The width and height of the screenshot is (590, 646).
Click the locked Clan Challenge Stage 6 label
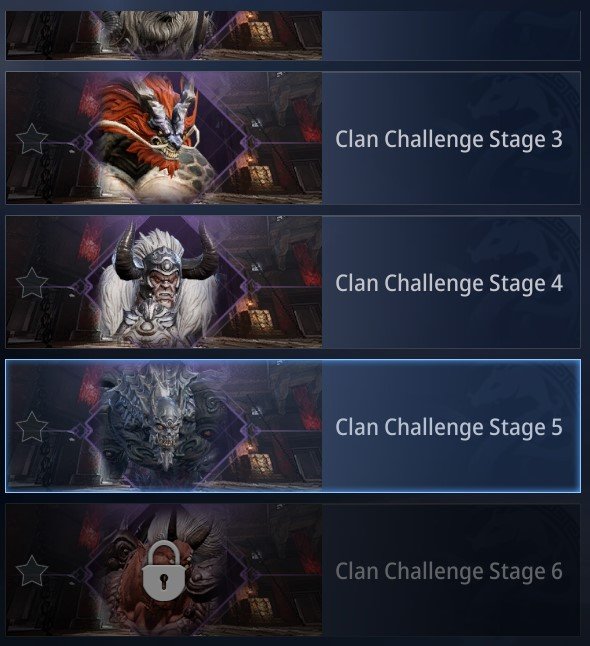click(x=449, y=571)
